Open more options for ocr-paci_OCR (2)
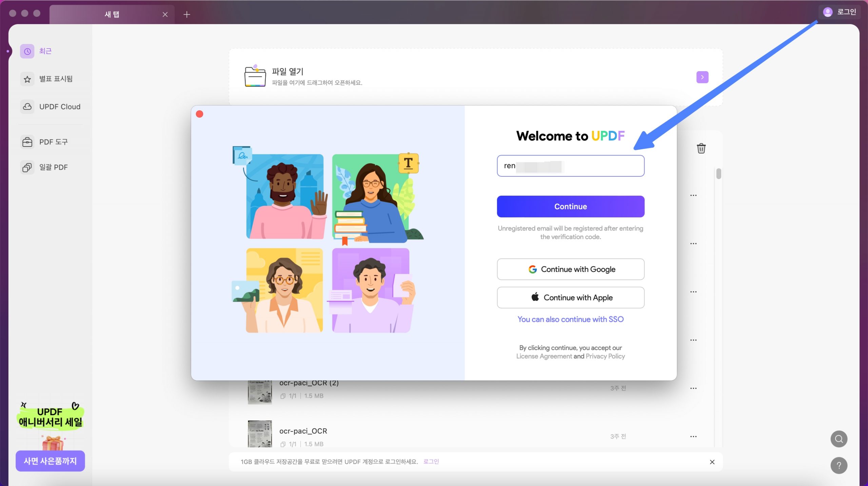868x486 pixels. pyautogui.click(x=693, y=388)
